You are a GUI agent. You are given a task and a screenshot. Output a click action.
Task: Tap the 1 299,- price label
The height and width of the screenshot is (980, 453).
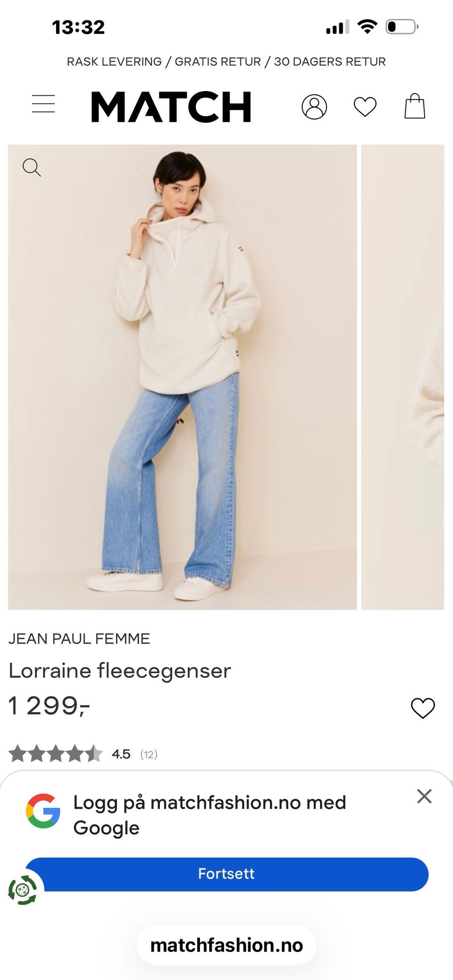tap(49, 706)
